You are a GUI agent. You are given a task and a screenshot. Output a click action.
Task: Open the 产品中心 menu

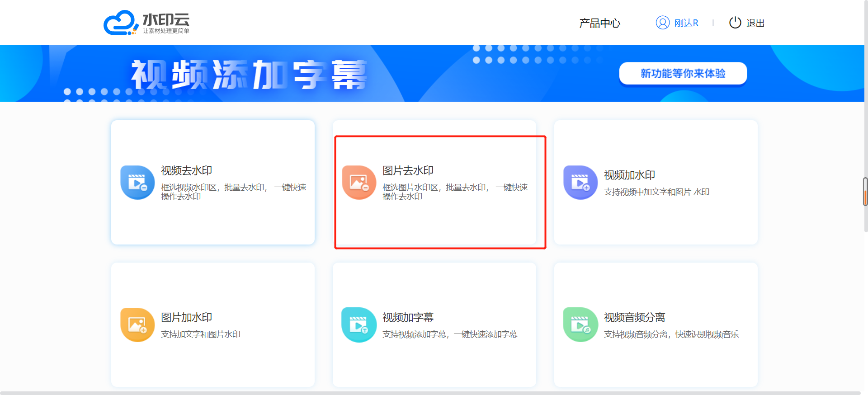(x=599, y=23)
